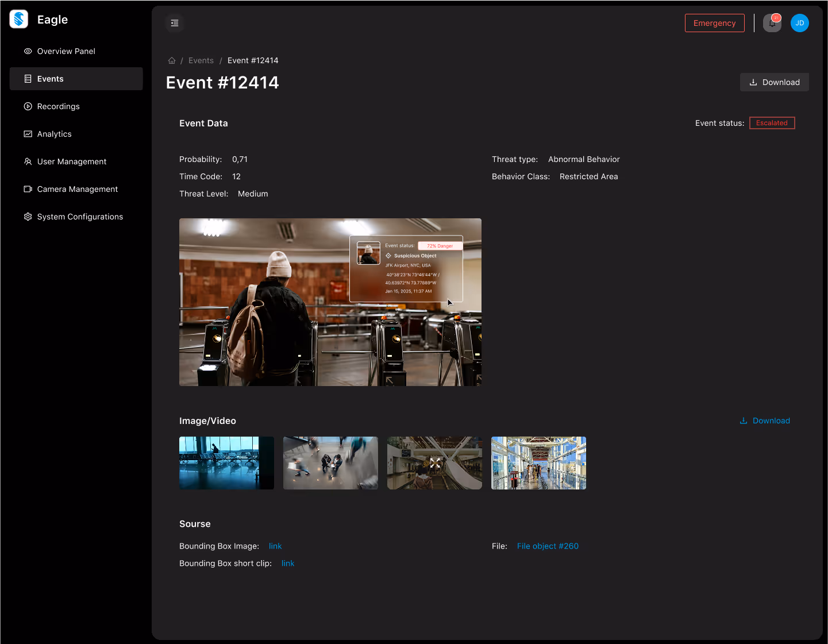
Task: Expand the fullscreen icon on the third thumbnail
Action: [434, 462]
